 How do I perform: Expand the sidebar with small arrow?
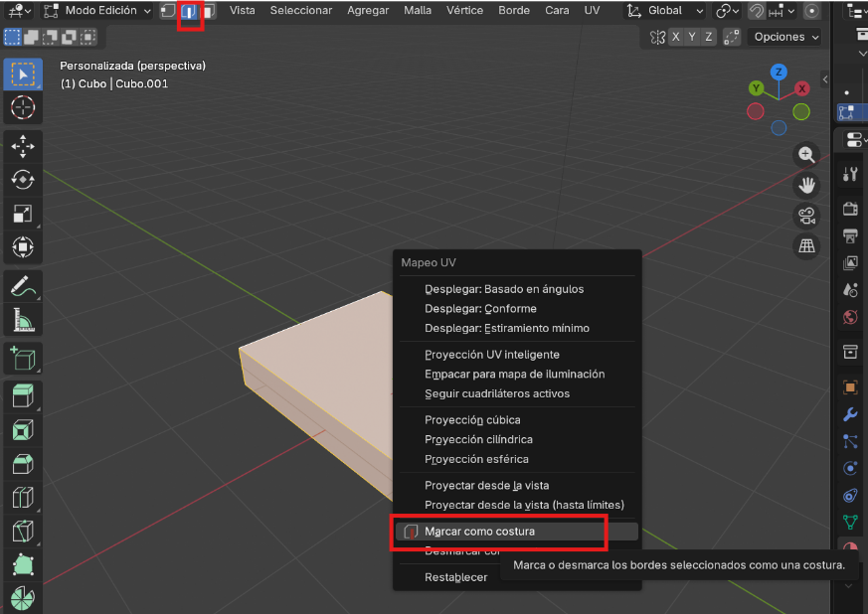coord(825,79)
